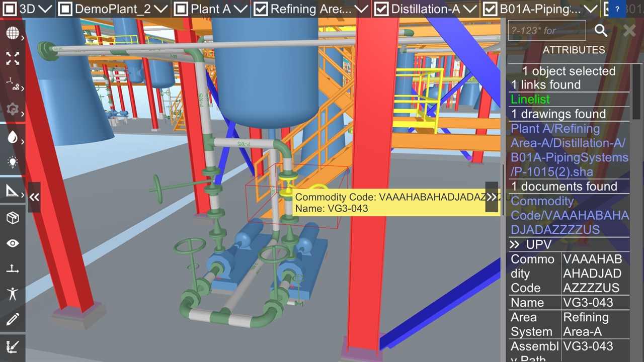The width and height of the screenshot is (644, 362).
Task: Open help via question mark button
Action: (x=617, y=9)
